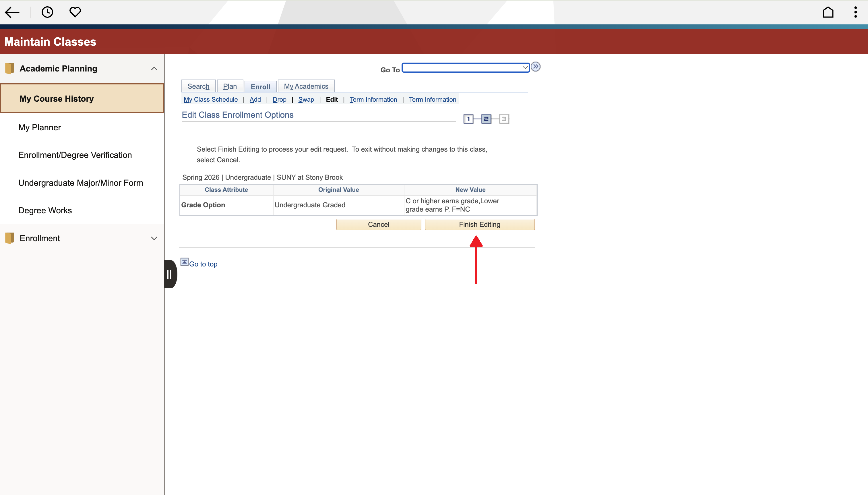Click the Cancel button
The width and height of the screenshot is (868, 495).
tap(379, 224)
